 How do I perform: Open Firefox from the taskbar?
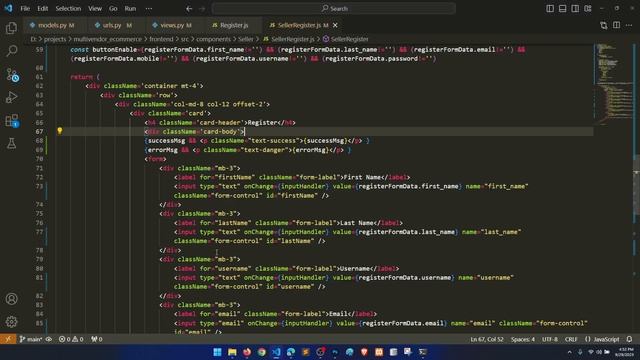pyautogui.click(x=247, y=352)
